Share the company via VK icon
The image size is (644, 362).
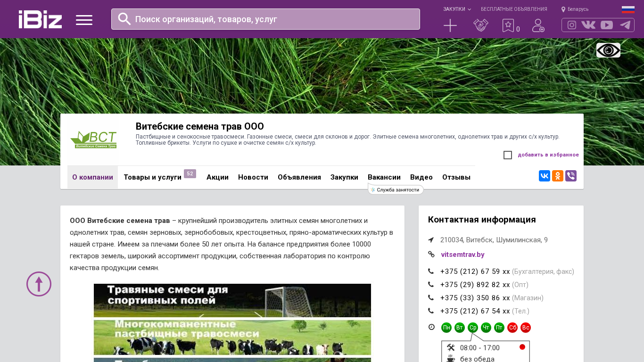pos(545,176)
